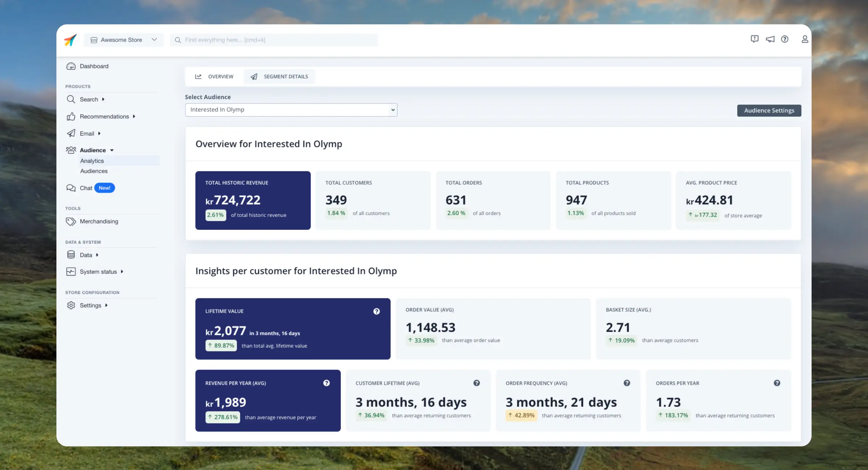
Task: Click the search bar magnifier icon
Action: point(178,40)
